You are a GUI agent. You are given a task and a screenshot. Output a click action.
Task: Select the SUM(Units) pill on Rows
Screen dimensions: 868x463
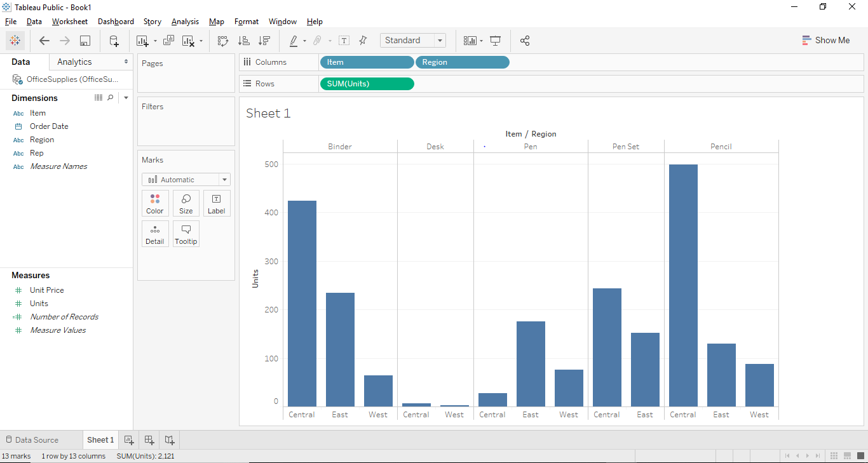click(367, 83)
